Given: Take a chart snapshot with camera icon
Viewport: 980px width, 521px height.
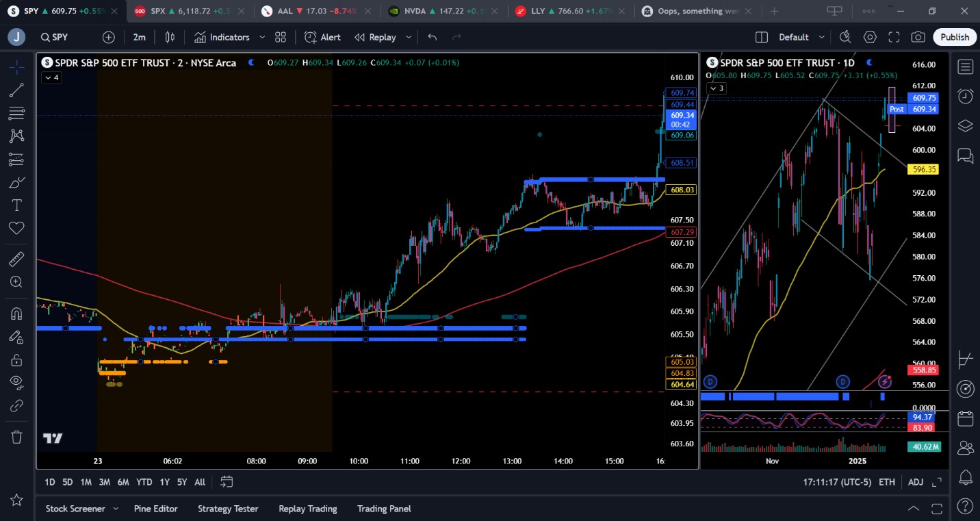Looking at the screenshot, I should tap(918, 37).
